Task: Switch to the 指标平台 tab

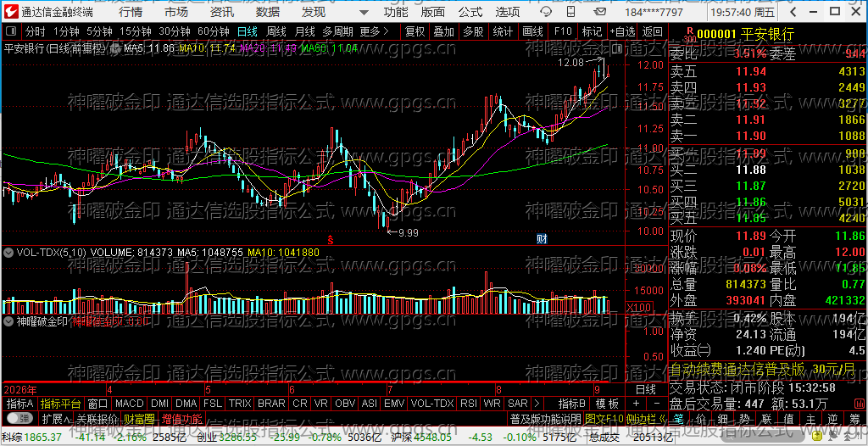Action: point(60,403)
